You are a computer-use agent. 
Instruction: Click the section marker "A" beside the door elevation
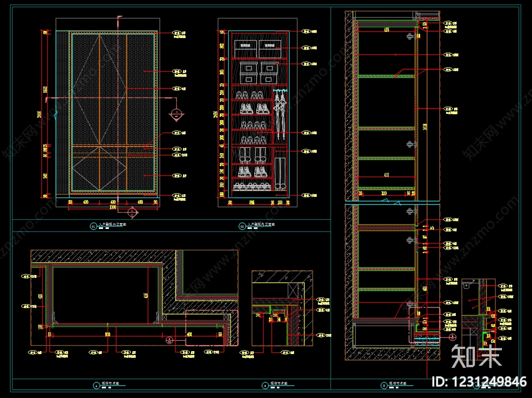(x=177, y=114)
